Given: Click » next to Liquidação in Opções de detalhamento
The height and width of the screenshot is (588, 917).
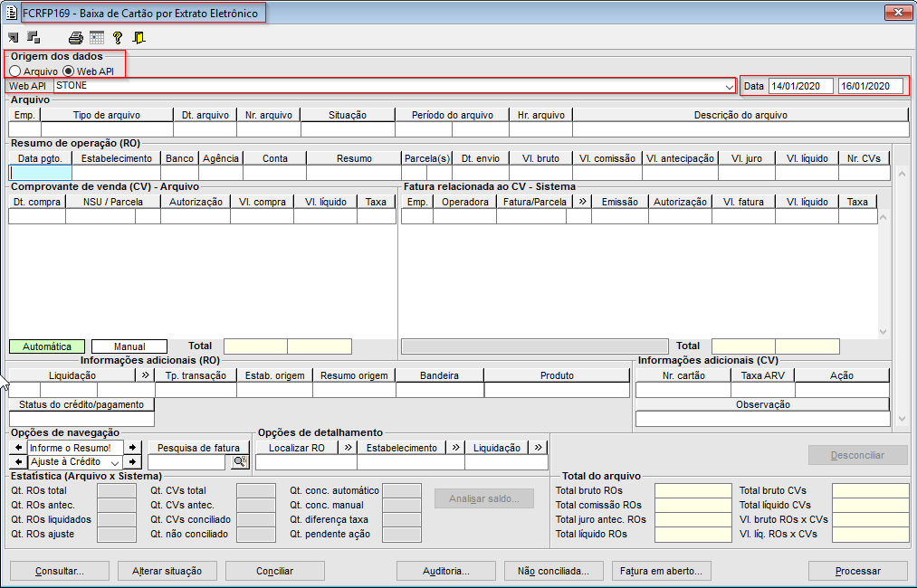Looking at the screenshot, I should 538,448.
